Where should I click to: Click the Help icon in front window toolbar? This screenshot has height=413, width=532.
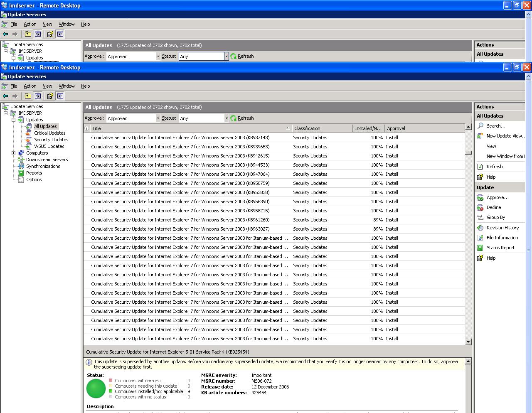[x=50, y=96]
